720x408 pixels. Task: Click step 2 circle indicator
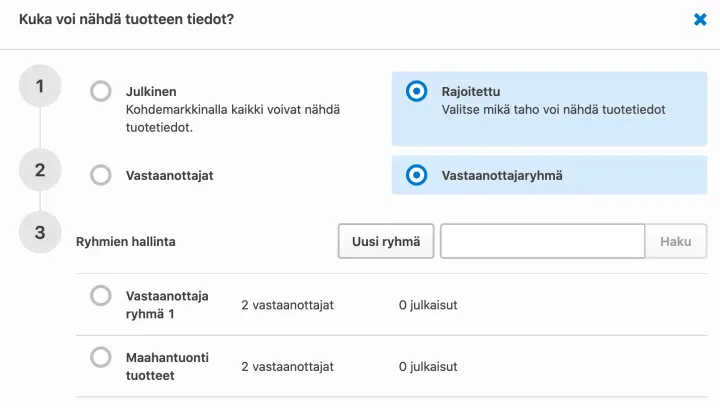click(40, 170)
